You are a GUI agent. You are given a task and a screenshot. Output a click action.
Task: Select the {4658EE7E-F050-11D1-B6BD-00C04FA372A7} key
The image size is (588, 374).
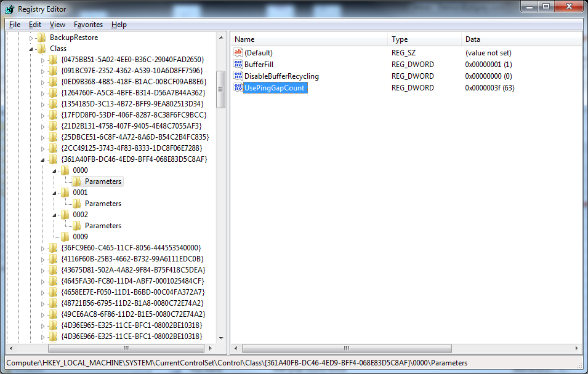tap(133, 292)
